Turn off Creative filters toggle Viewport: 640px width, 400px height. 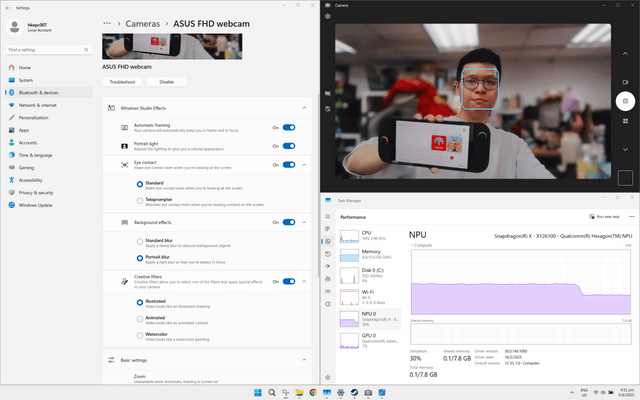click(x=289, y=281)
